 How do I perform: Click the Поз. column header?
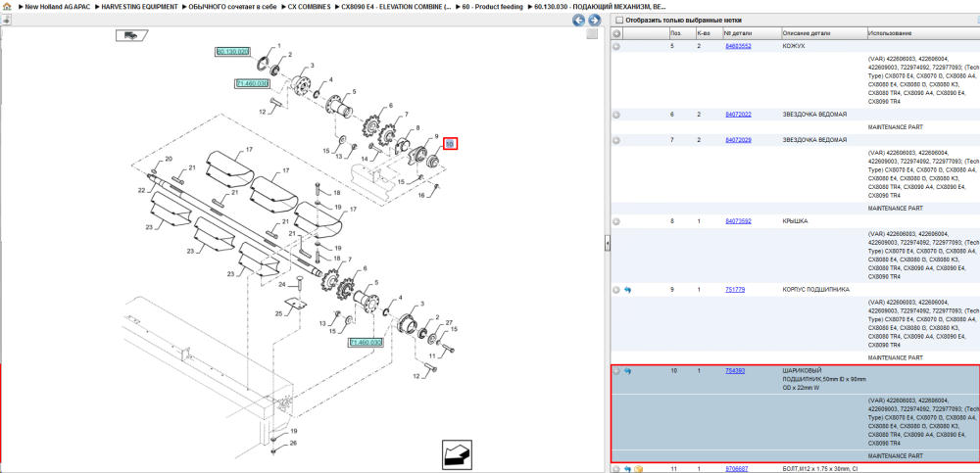click(x=681, y=33)
